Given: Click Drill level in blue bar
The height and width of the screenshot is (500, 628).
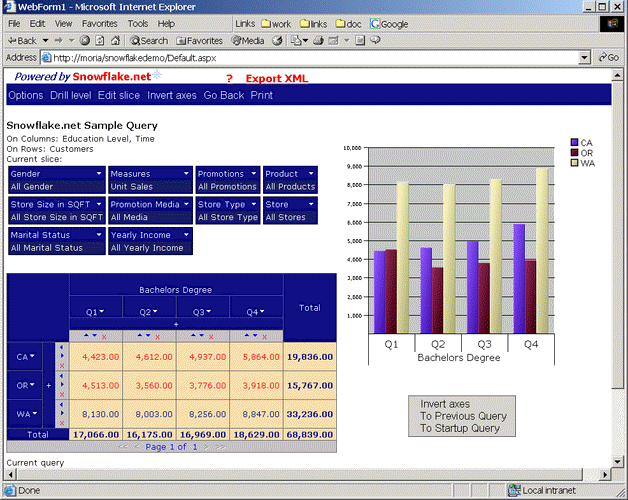Looking at the screenshot, I should click(70, 95).
